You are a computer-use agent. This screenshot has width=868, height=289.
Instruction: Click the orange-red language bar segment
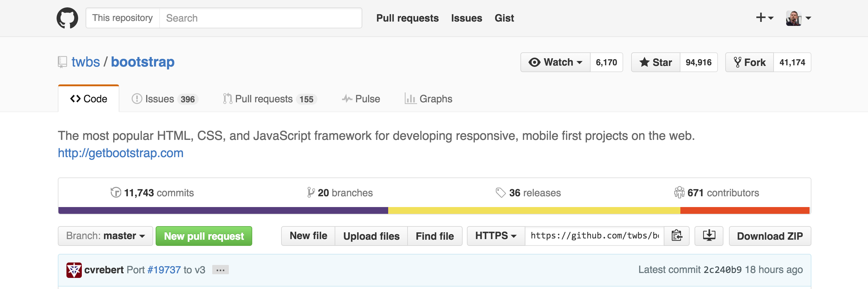(x=745, y=210)
